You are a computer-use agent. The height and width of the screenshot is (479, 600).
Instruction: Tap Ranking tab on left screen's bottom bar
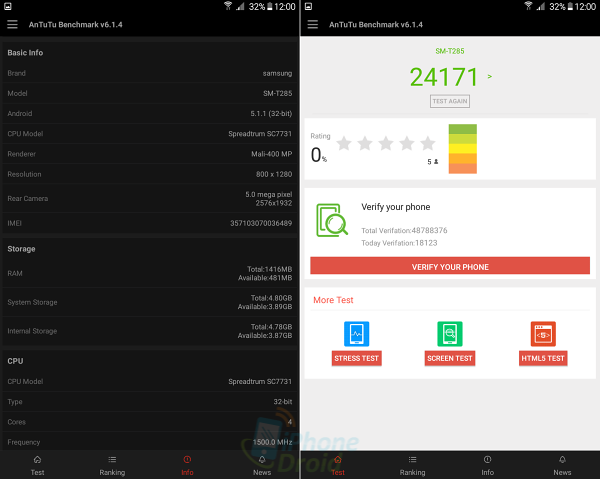[x=112, y=466]
